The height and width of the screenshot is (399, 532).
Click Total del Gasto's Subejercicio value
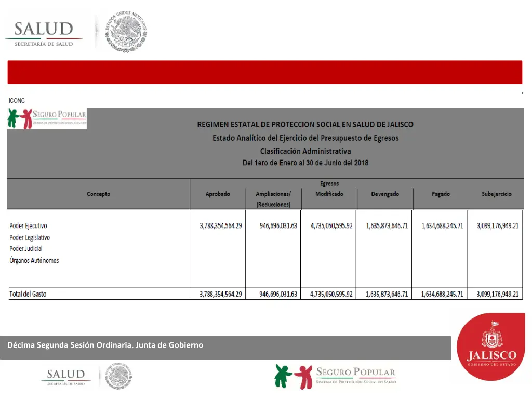498,294
